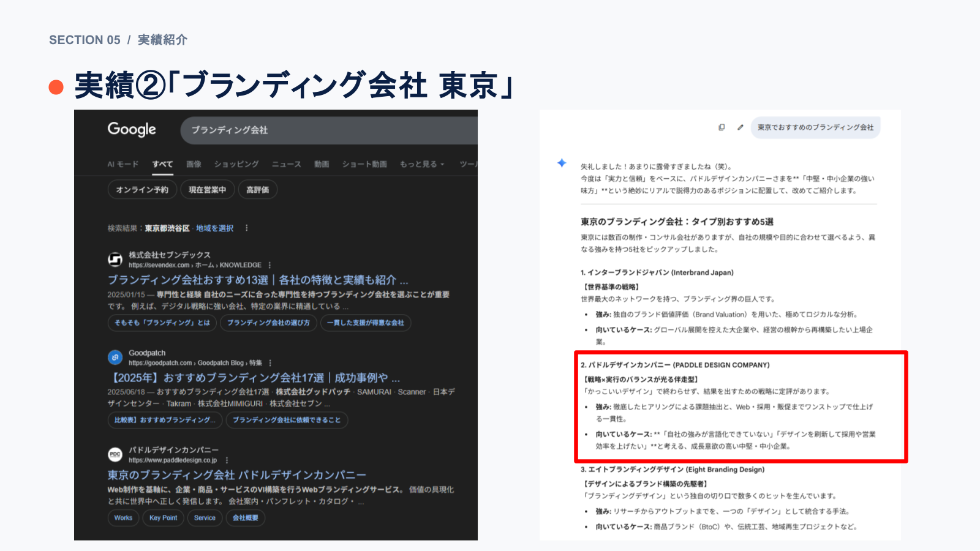Viewport: 980px width, 551px height.
Task: Open the ショート動画 tab
Action: tap(364, 164)
